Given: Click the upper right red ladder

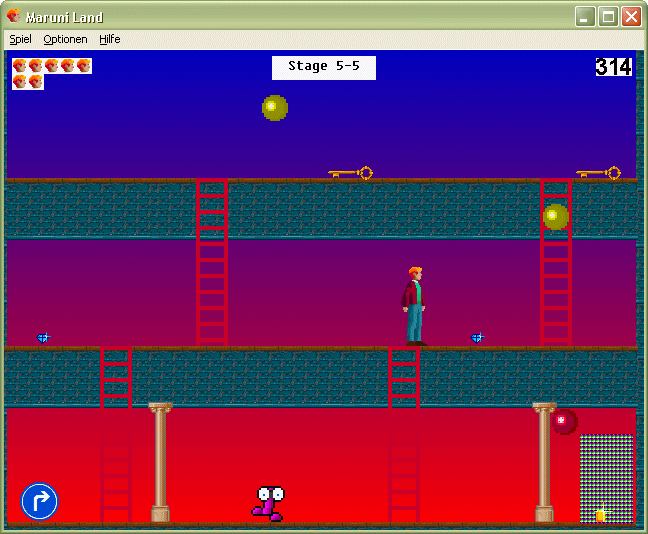Looking at the screenshot, I should click(x=556, y=262).
